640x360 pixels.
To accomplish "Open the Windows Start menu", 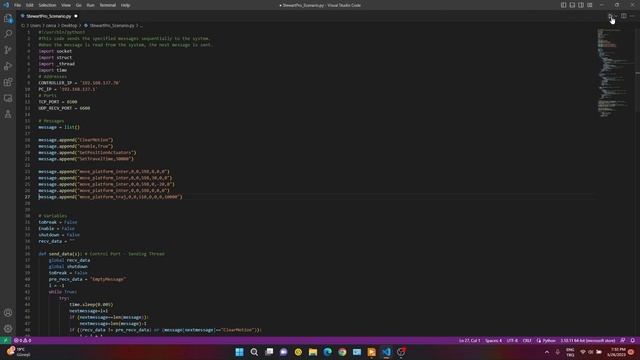I will click(240, 352).
